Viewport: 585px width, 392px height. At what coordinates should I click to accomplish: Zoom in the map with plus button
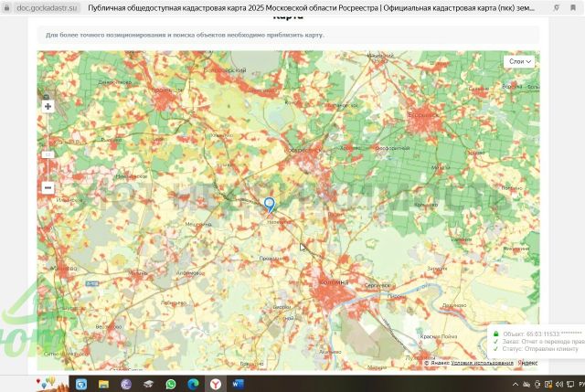[x=48, y=107]
